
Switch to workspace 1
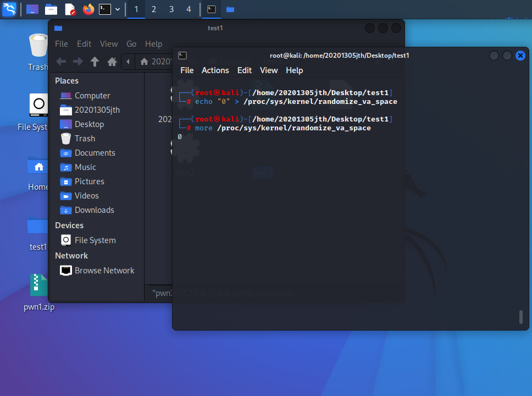[x=136, y=9]
